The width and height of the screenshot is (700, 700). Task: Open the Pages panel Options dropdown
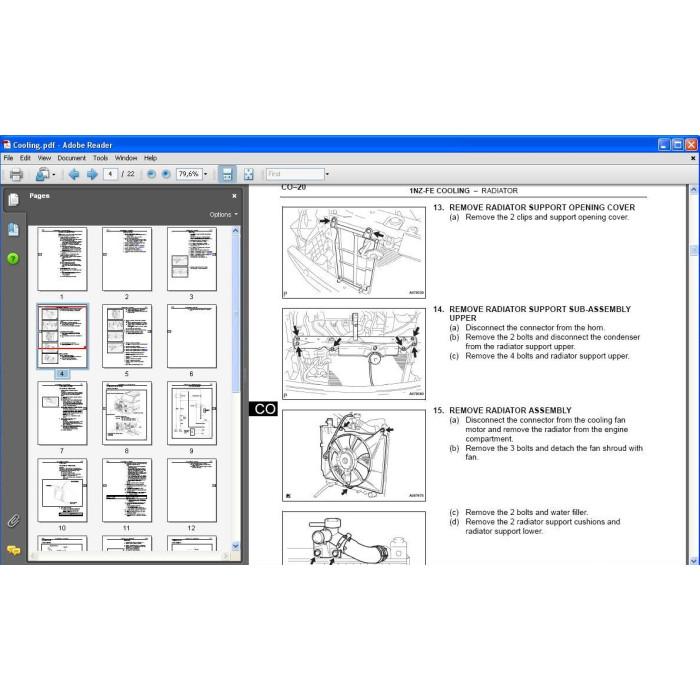(224, 215)
